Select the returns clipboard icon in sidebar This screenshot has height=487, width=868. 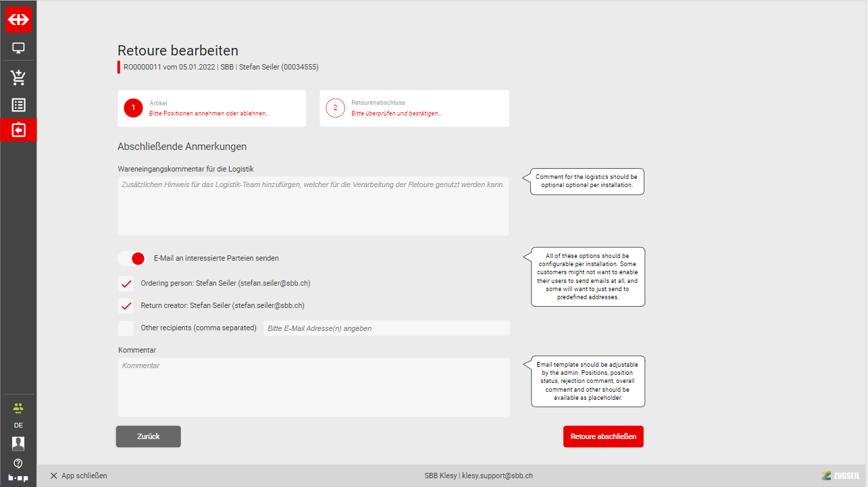18,130
